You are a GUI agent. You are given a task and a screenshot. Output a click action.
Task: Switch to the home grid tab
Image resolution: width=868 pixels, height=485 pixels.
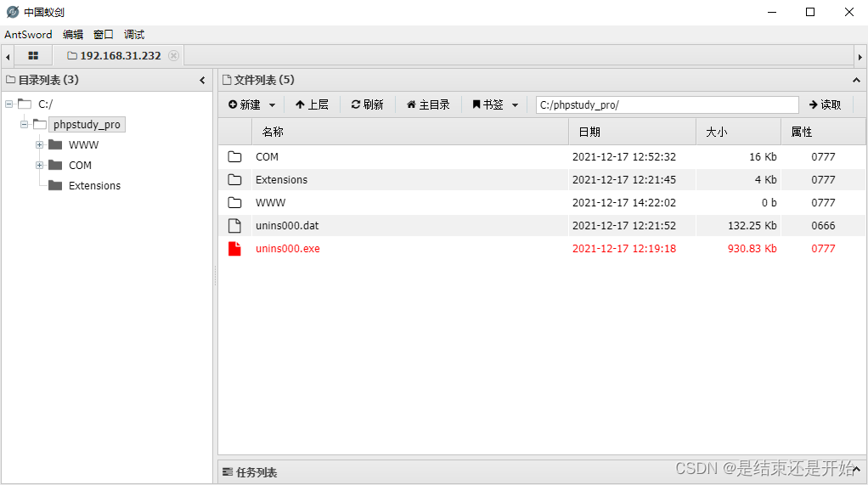point(33,56)
